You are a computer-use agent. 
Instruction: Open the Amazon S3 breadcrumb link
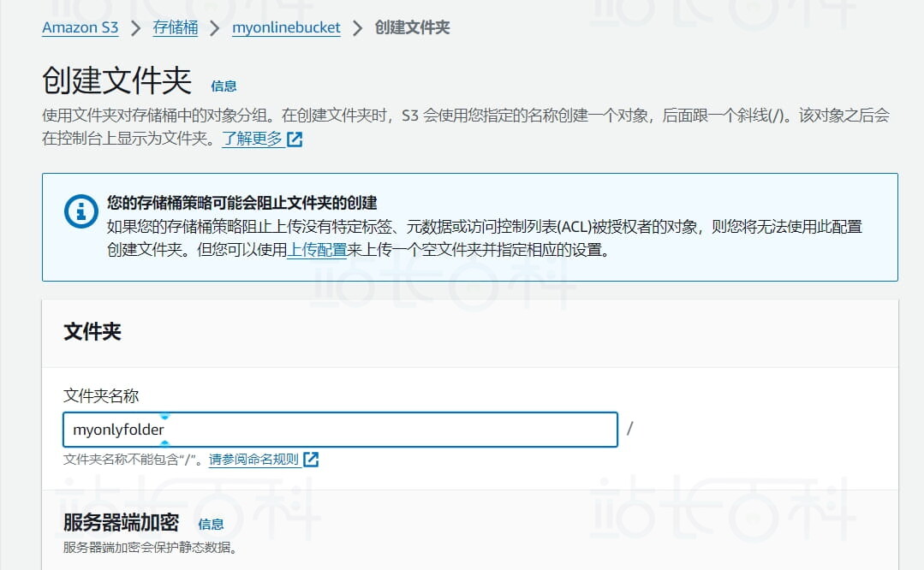point(80,27)
